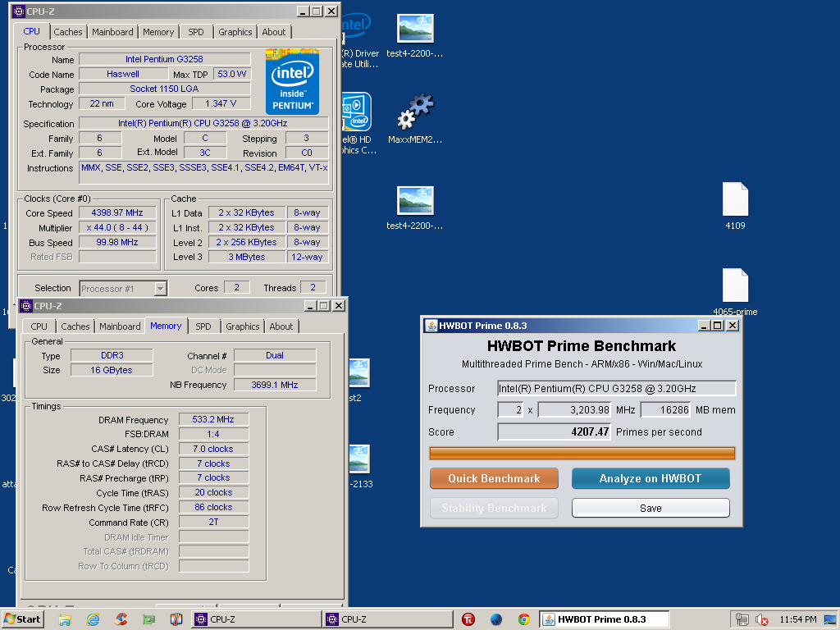
Task: Click the green chip quick launch icon
Action: pos(149,620)
